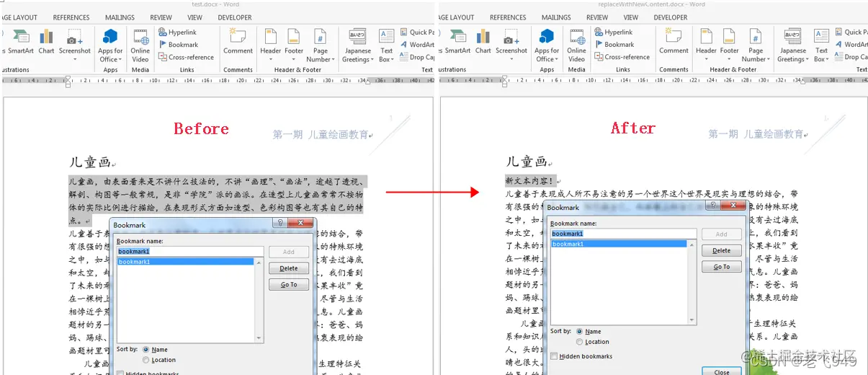868x375 pixels.
Task: Expand the Footer dropdown in the test.docx ribbon
Action: (293, 60)
